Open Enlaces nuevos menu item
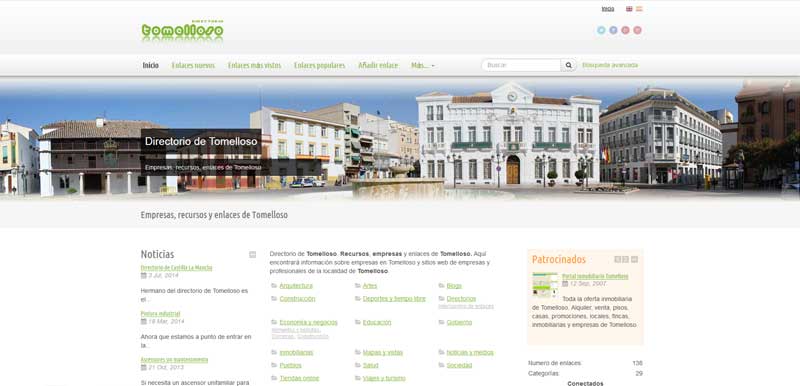 coord(193,66)
